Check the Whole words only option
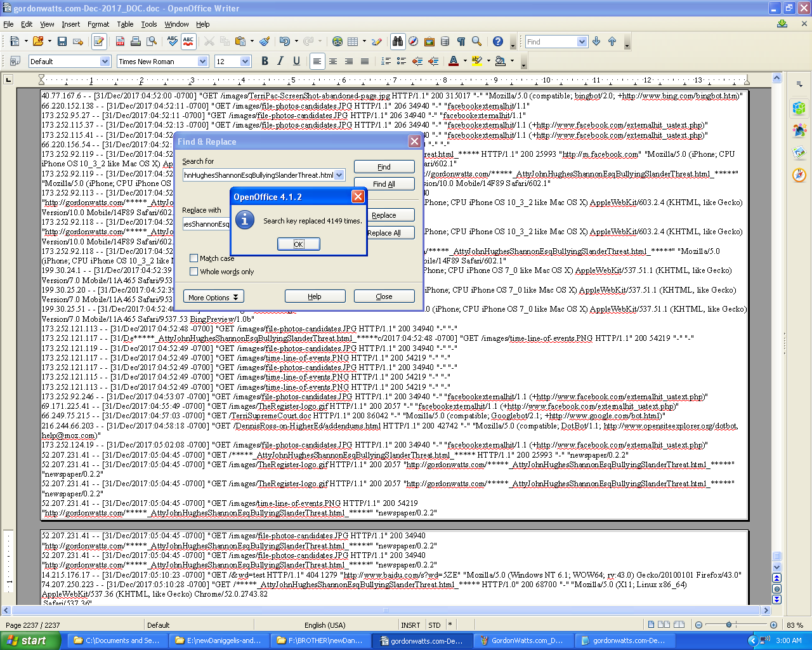812x650 pixels. click(x=194, y=272)
